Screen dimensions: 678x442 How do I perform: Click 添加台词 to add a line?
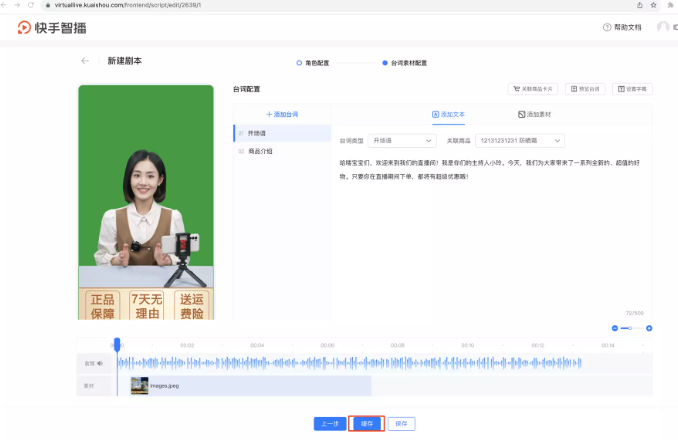tap(282, 114)
